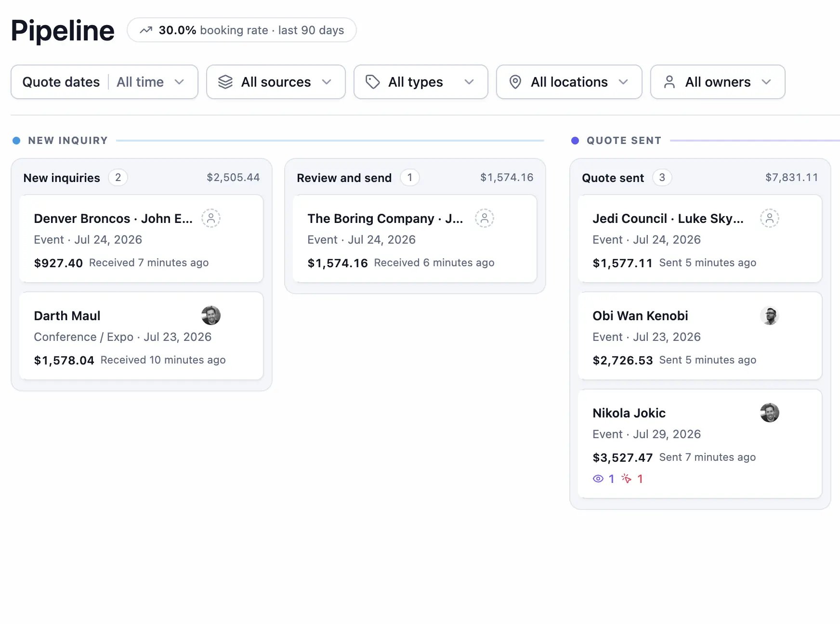Open the Darth Maul inquiry card
This screenshot has width=840, height=624.
pyautogui.click(x=141, y=336)
